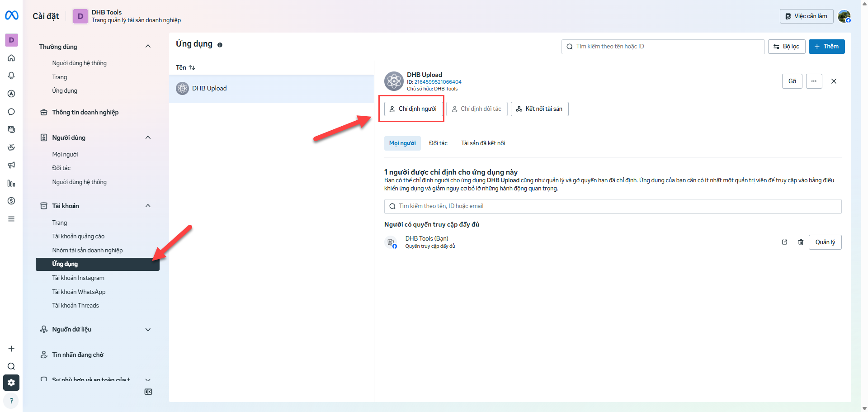Viewport: 868px width, 412px height.
Task: Sort the app list by Tên
Action: (x=185, y=67)
